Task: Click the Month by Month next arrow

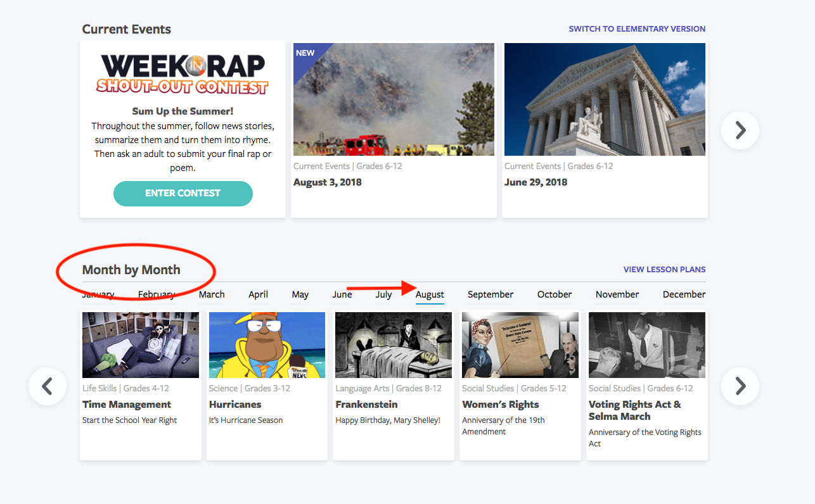Action: pos(740,386)
